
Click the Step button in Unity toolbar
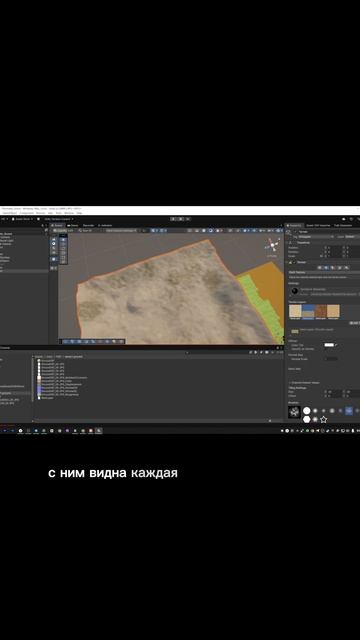pyautogui.click(x=187, y=219)
